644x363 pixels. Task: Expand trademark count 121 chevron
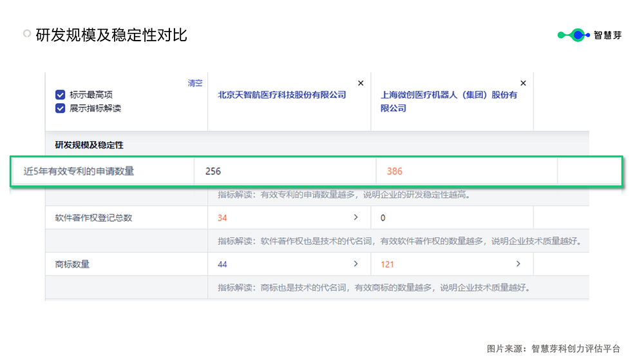click(518, 264)
